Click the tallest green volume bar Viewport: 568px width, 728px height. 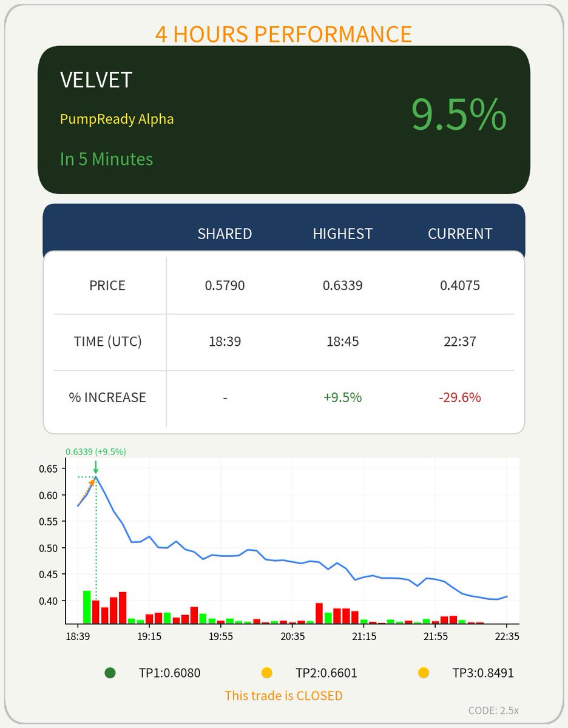pos(87,607)
